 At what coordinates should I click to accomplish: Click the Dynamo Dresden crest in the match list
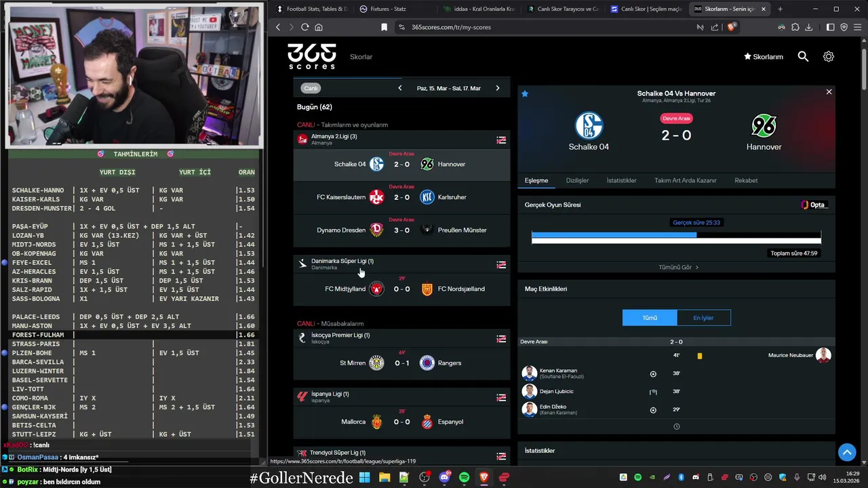377,230
